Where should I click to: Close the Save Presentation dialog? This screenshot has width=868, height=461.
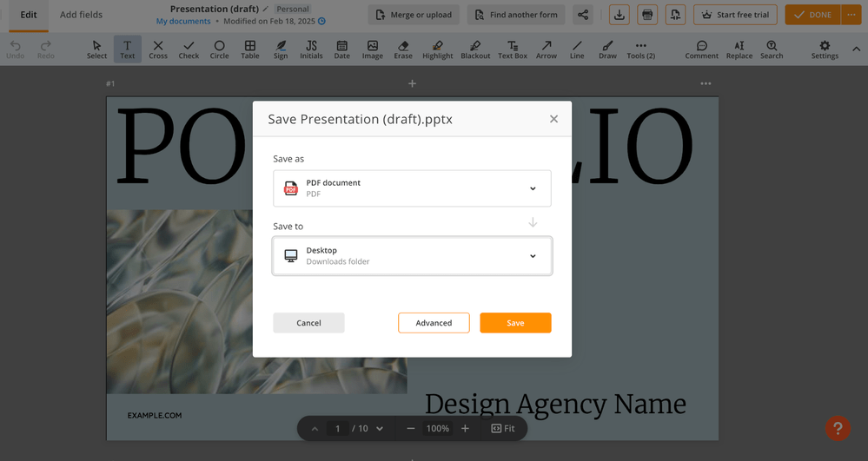pyautogui.click(x=553, y=119)
